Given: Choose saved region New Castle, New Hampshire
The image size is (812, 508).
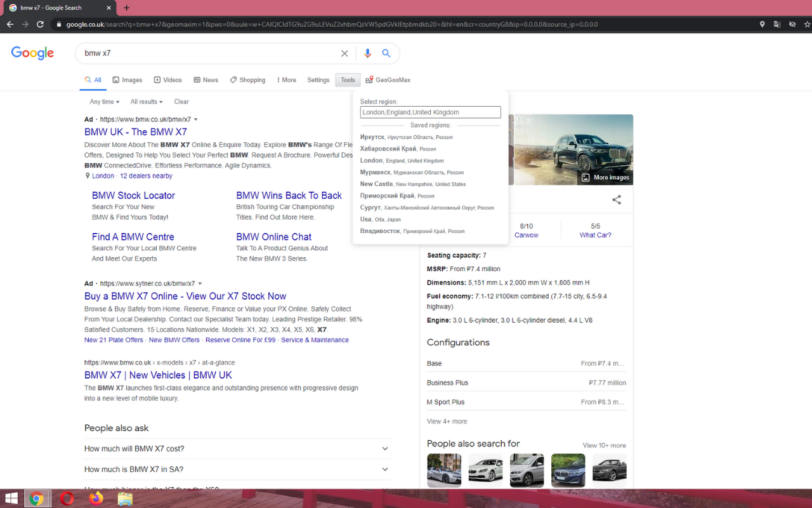Looking at the screenshot, I should [412, 184].
